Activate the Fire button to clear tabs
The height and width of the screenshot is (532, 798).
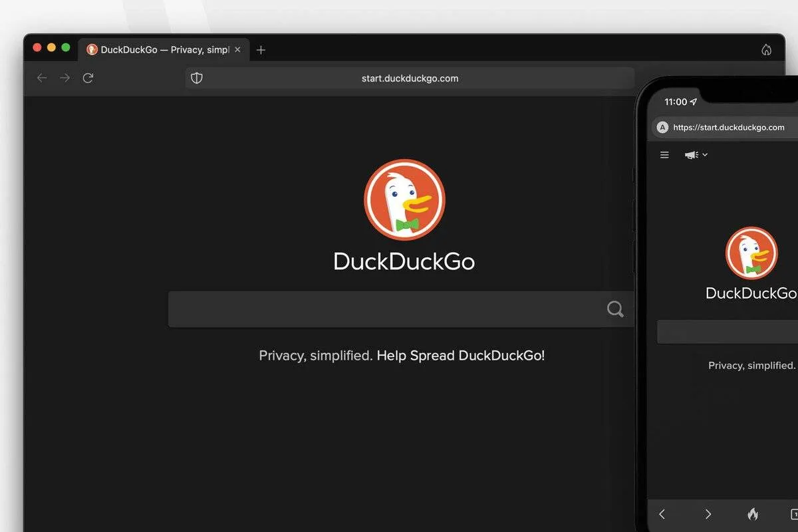point(753,514)
